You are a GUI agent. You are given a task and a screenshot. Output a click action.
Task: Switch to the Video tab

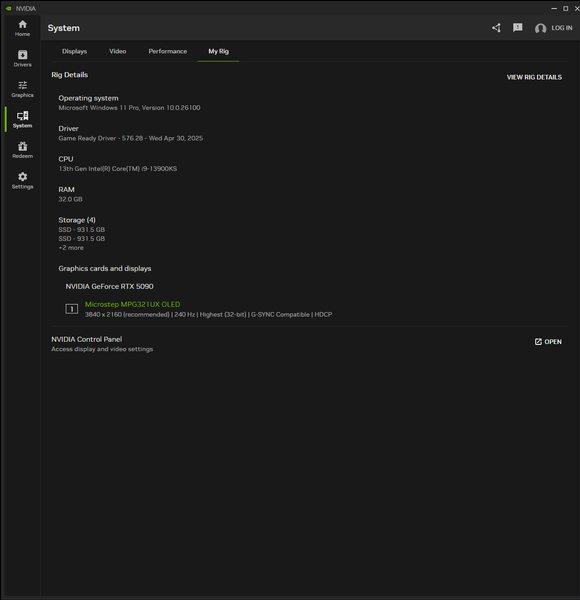point(117,51)
